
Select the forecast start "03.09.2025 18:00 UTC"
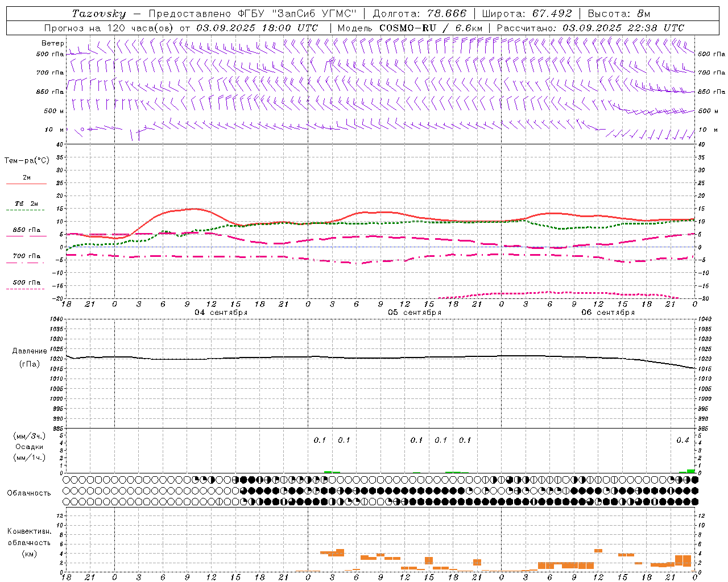pyautogui.click(x=257, y=28)
